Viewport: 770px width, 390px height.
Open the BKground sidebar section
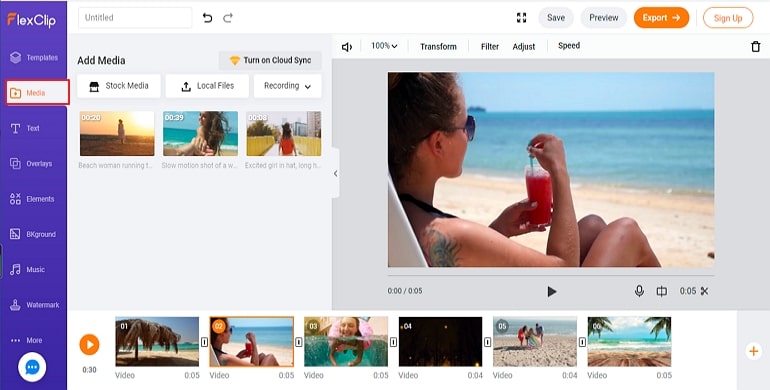(33, 234)
